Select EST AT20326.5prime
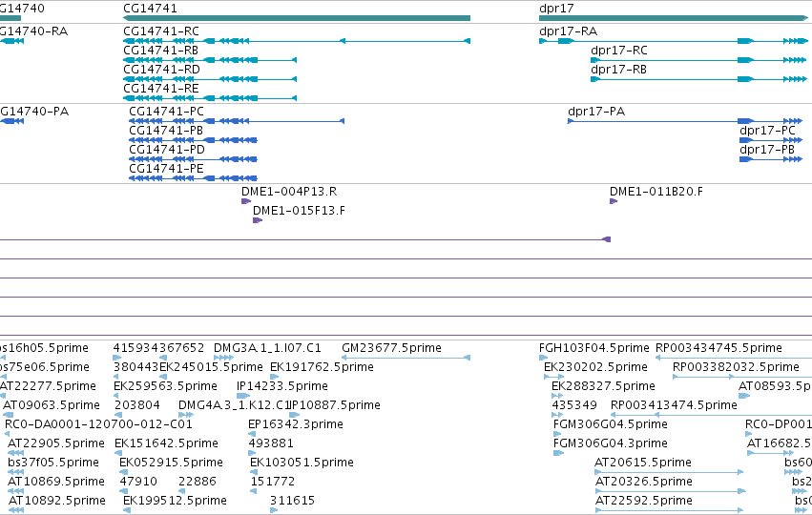Screen dimensions: 812x515 (644, 482)
